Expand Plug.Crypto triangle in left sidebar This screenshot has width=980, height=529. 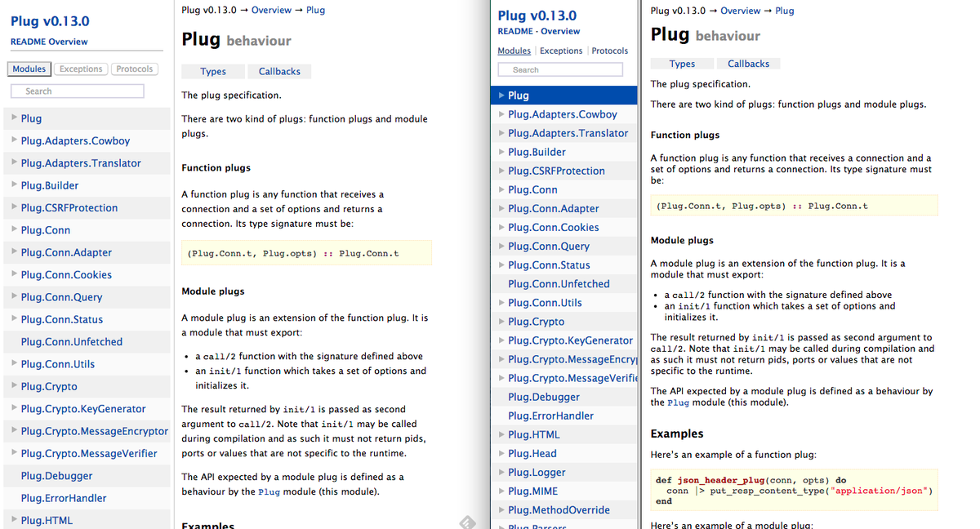coord(15,385)
